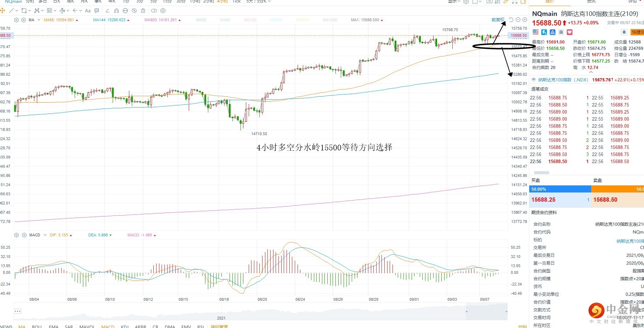Enable the magnet snap tool
This screenshot has height=328, width=644.
[116, 11]
